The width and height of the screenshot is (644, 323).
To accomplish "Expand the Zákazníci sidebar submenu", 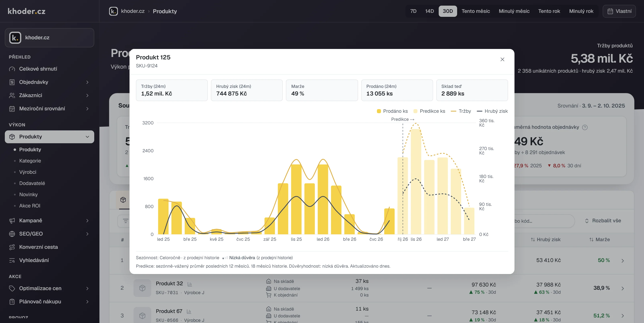I will (x=87, y=95).
